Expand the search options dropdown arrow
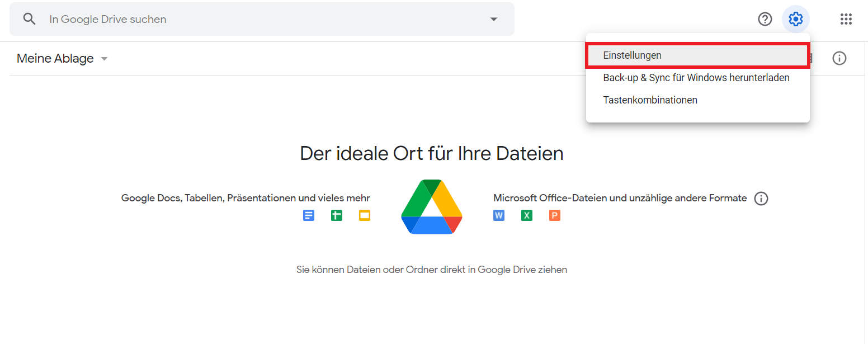The image size is (868, 344). point(494,19)
